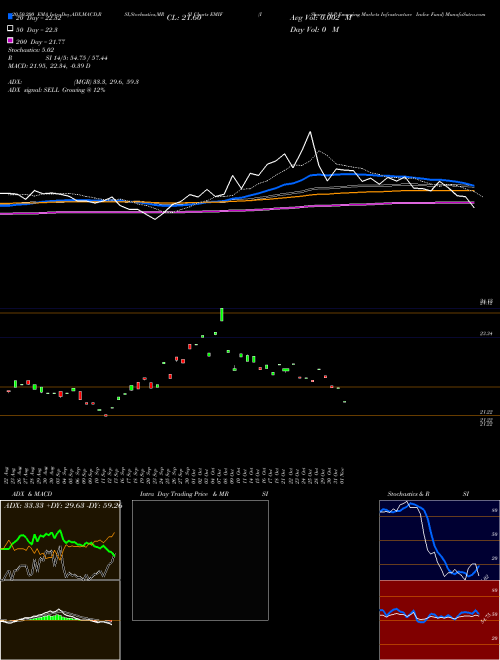Click the 'Stochastics & R' panel title
The height and width of the screenshot is (660, 500).
coord(408,494)
